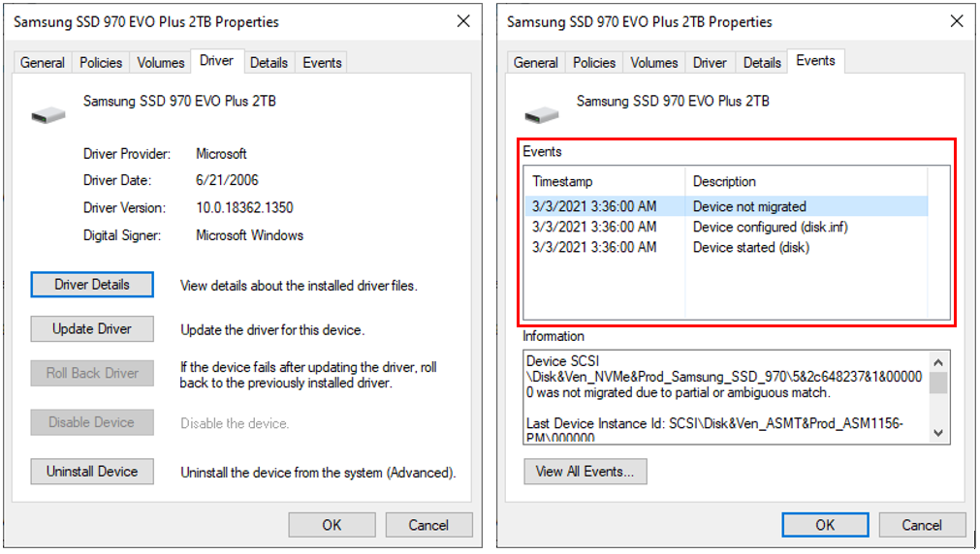Open General tab in left Properties window
Image resolution: width=980 pixels, height=554 pixels.
click(x=42, y=62)
